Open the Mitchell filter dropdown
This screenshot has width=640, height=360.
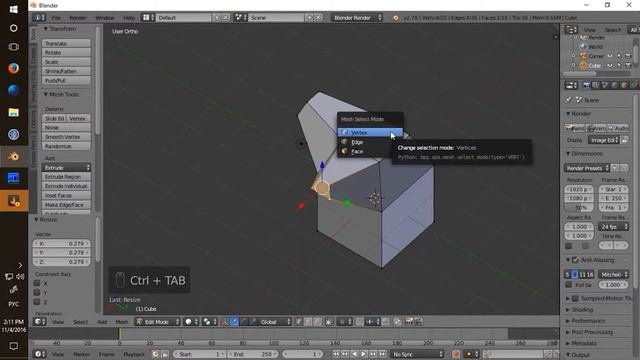tap(613, 274)
